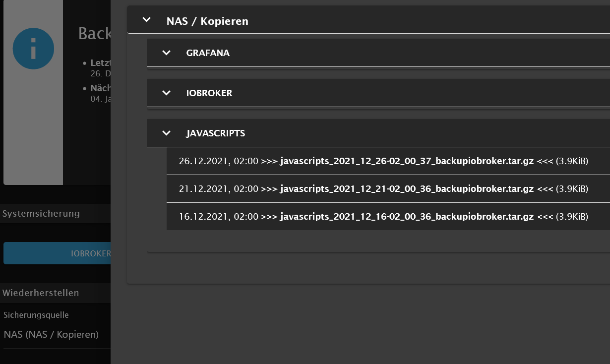The width and height of the screenshot is (610, 364).
Task: Collapse the NAS / Kopieren chevron arrow
Action: point(146,20)
